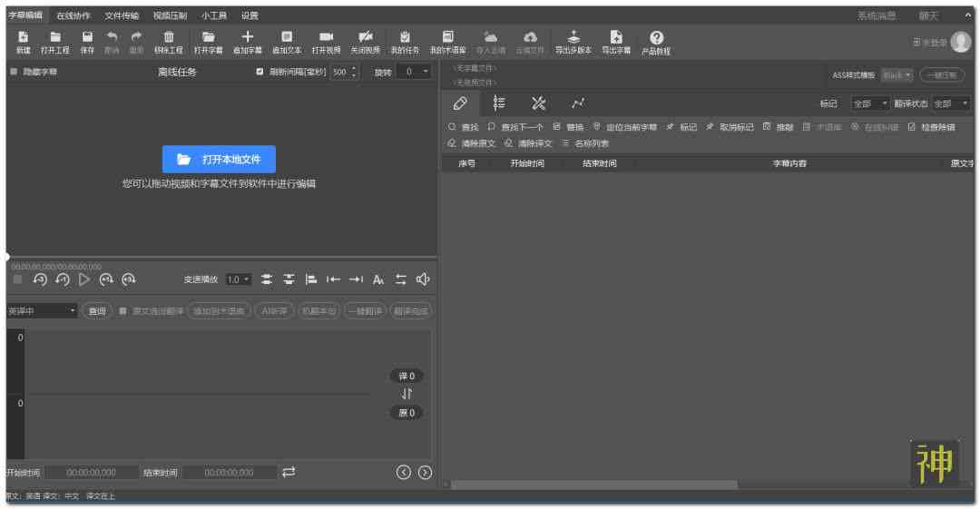This screenshot has width=980, height=509.
Task: Open 我的任务 clipboard icon
Action: tap(405, 42)
